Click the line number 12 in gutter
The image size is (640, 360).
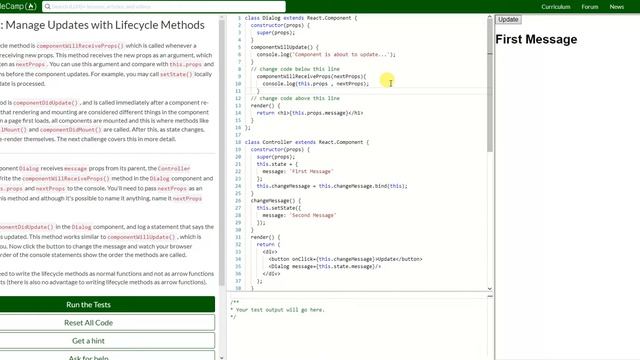[238, 98]
